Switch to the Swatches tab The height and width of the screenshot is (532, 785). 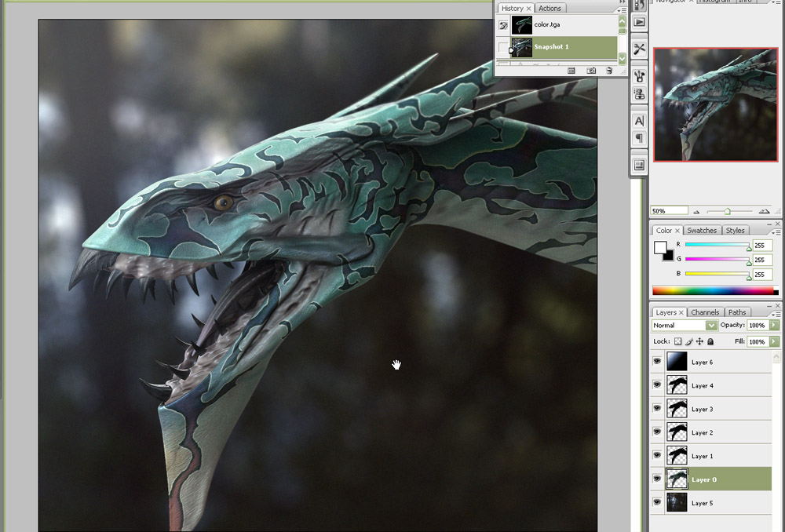tap(701, 231)
